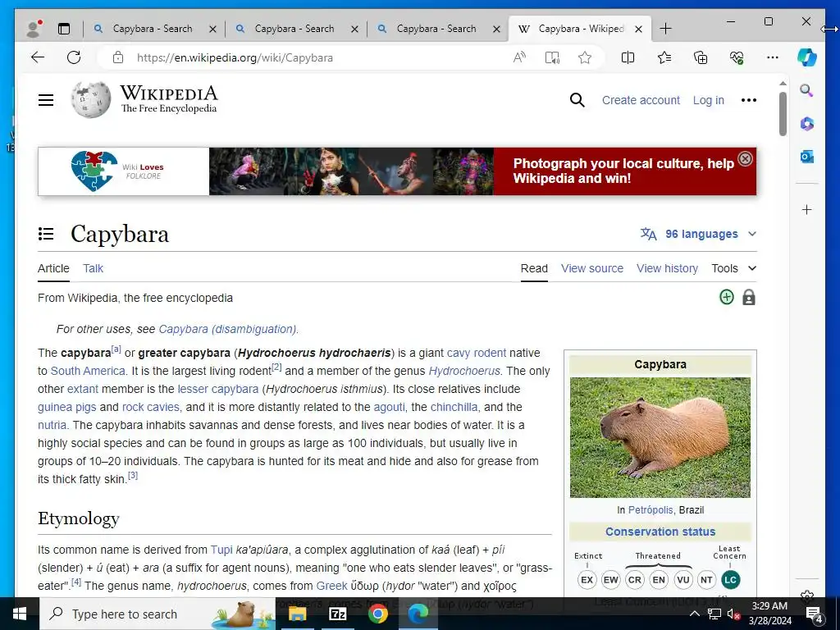This screenshot has height=630, width=840.
Task: Open the lesser capybara link
Action: click(x=218, y=389)
